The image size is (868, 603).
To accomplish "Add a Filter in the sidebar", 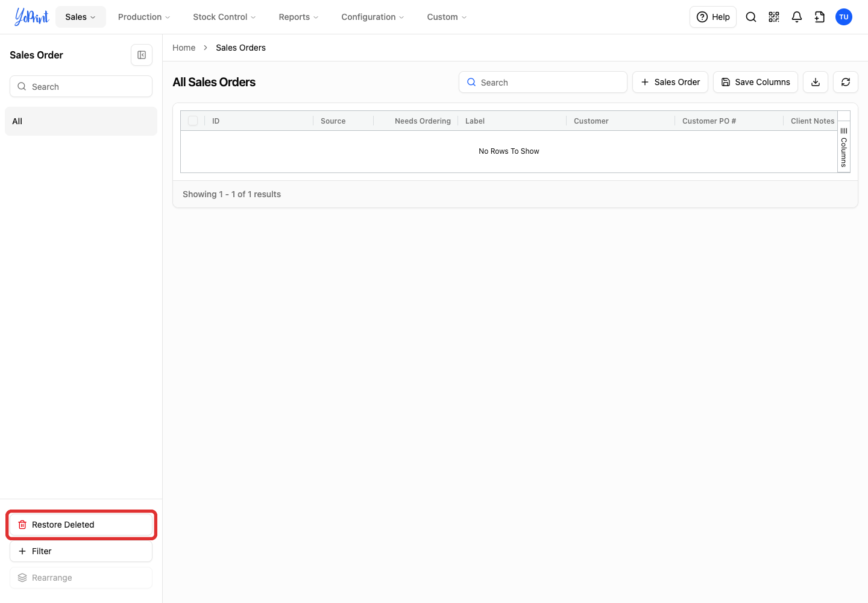I will (81, 551).
